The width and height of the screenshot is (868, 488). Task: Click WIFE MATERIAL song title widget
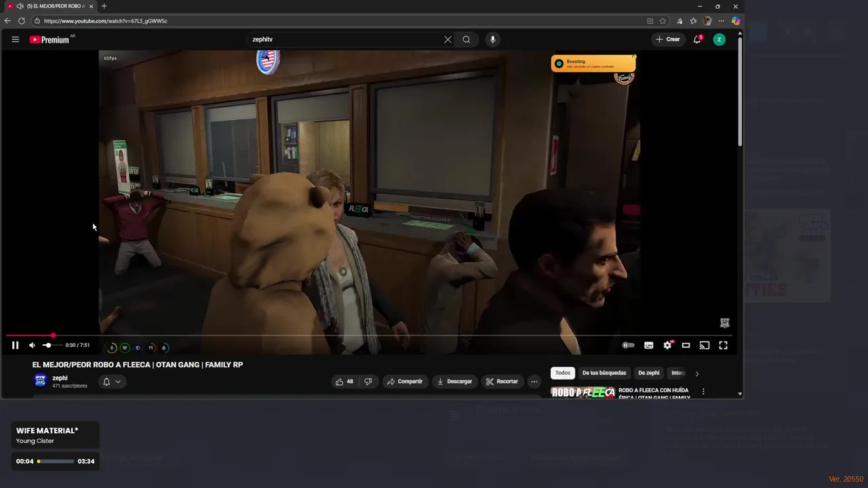(47, 430)
